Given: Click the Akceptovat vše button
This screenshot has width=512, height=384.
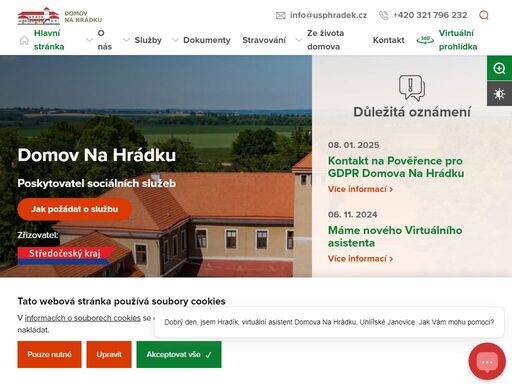Looking at the screenshot, I should (x=179, y=354).
